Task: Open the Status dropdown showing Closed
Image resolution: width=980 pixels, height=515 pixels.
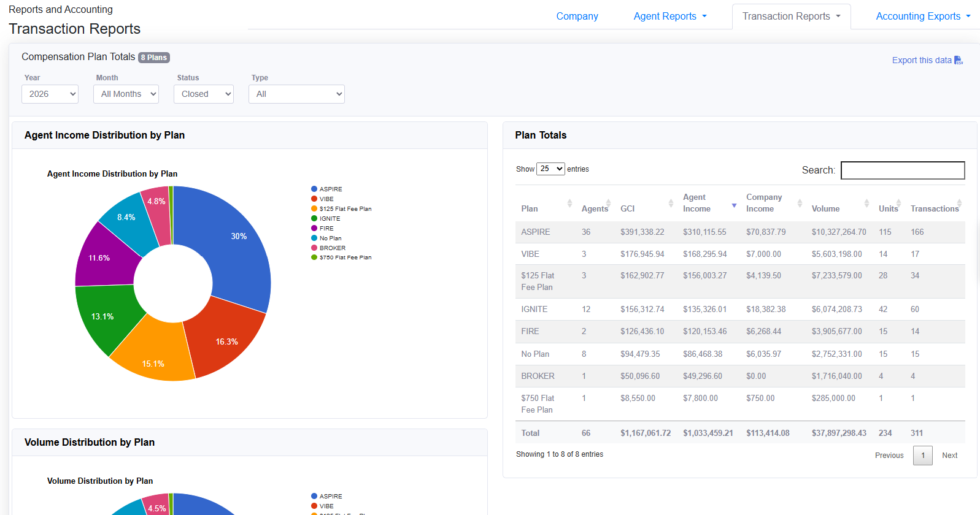Action: (204, 94)
